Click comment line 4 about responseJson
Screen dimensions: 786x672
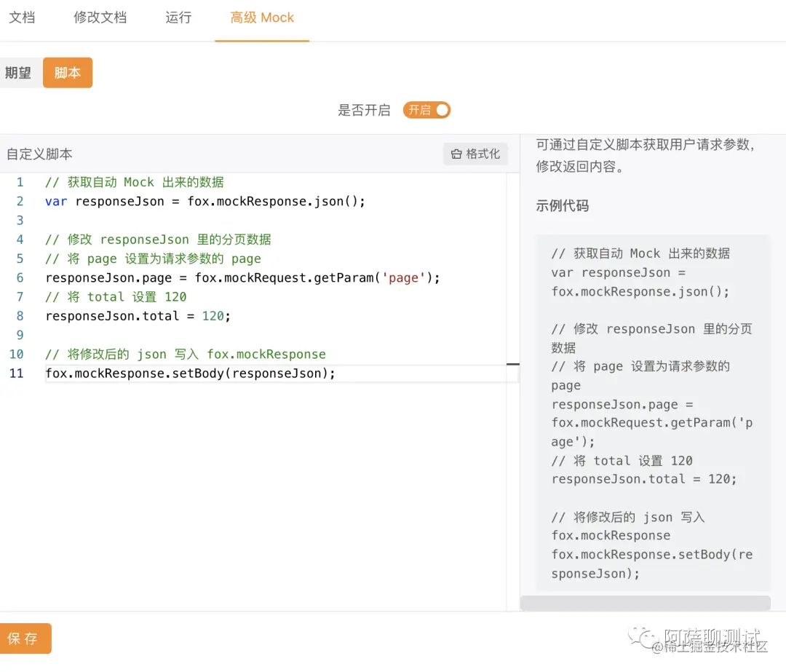click(x=158, y=240)
